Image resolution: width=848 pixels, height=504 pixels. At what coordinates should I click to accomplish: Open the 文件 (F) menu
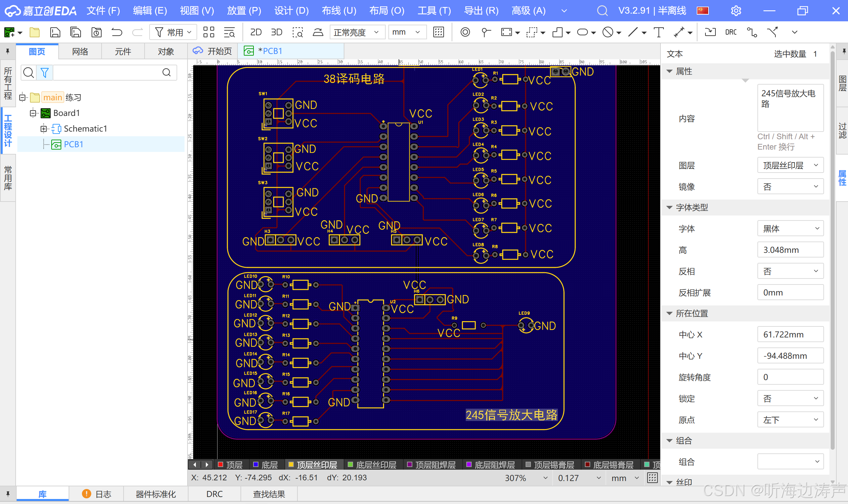[x=103, y=11]
